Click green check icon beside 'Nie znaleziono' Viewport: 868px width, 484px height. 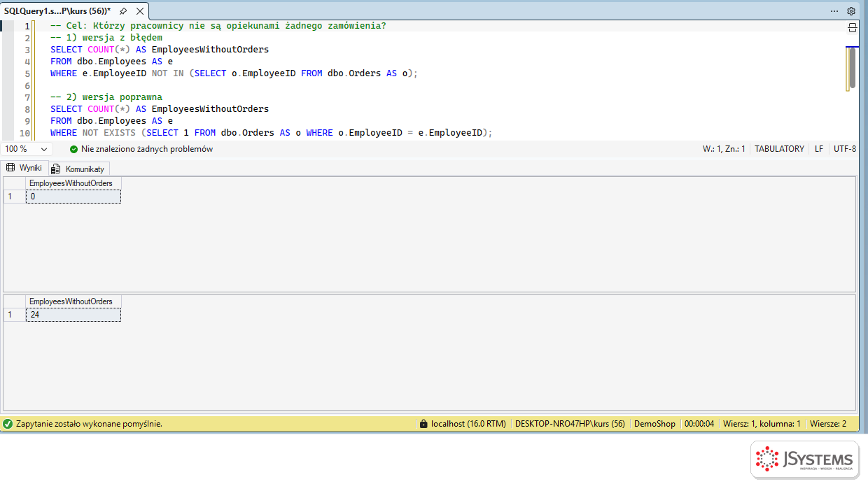(73, 149)
